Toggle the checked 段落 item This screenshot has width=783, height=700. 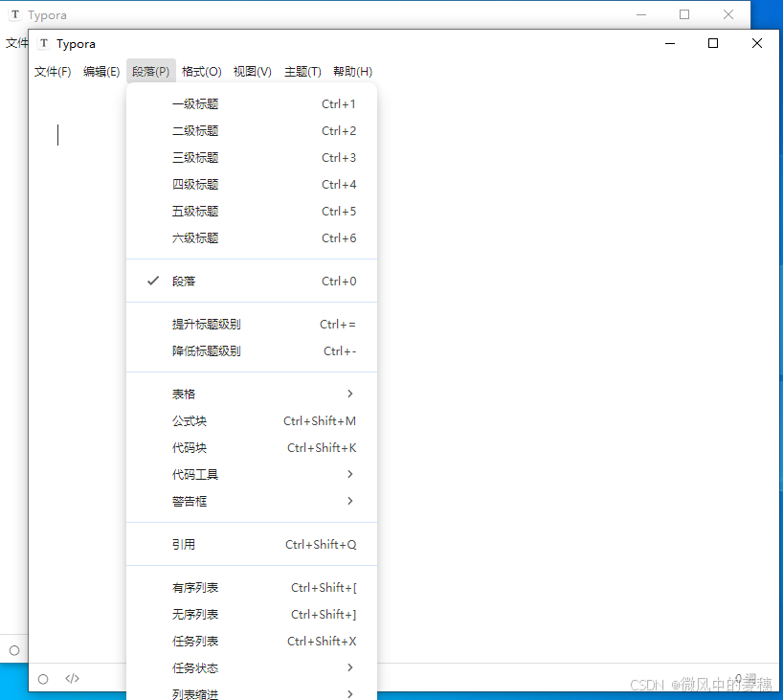[x=252, y=282]
